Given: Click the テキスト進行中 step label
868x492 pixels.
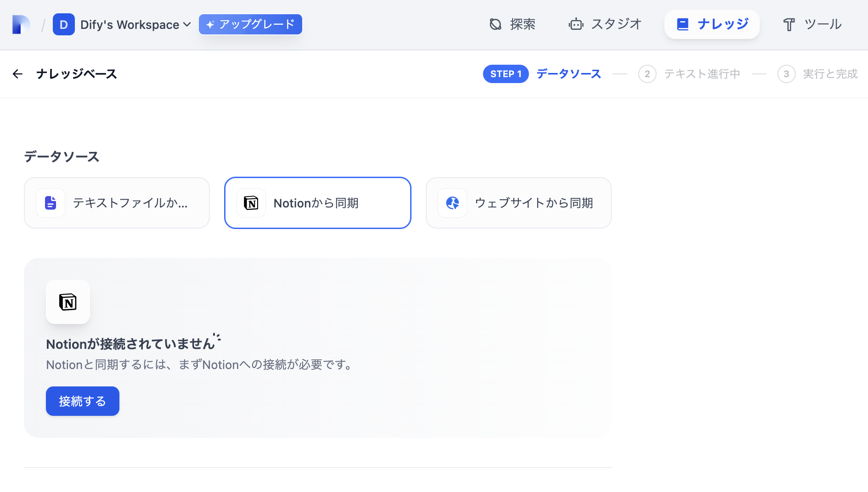Looking at the screenshot, I should pos(702,74).
